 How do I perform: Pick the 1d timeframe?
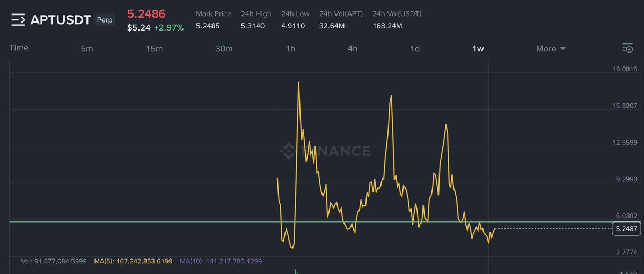[x=415, y=49]
